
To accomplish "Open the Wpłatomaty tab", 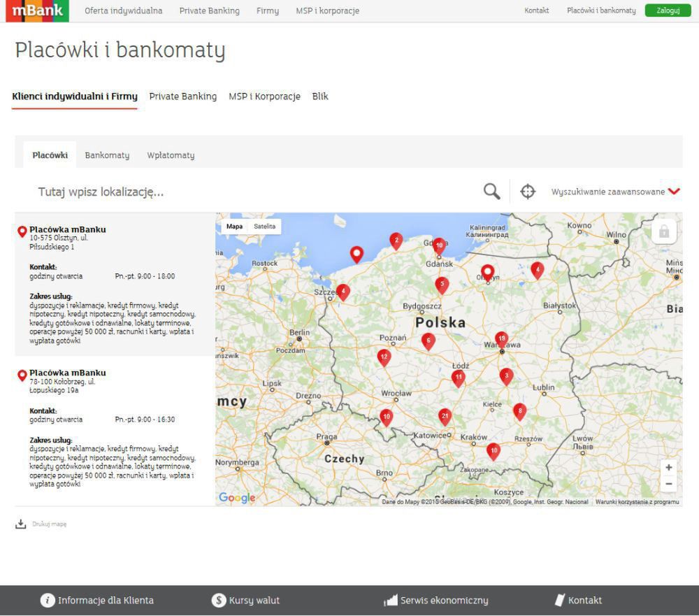I will point(171,155).
